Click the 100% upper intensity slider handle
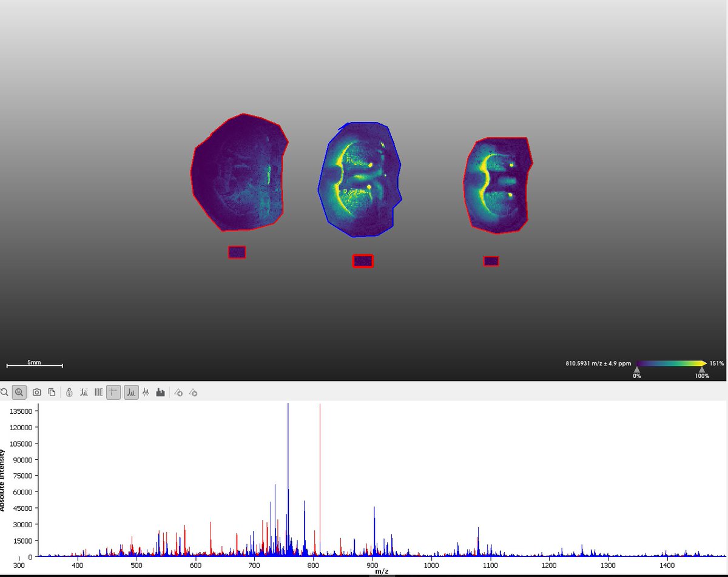This screenshot has height=577, width=728. [x=701, y=369]
